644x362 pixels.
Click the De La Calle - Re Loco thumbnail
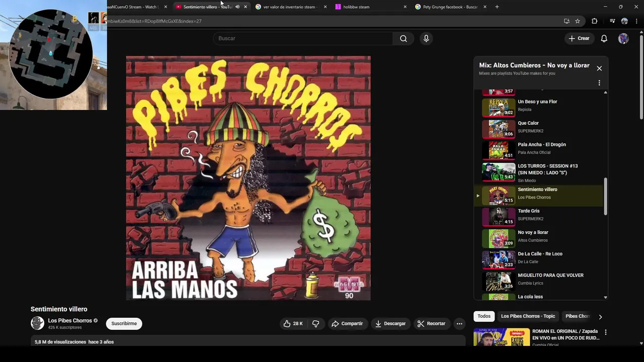coord(499,260)
